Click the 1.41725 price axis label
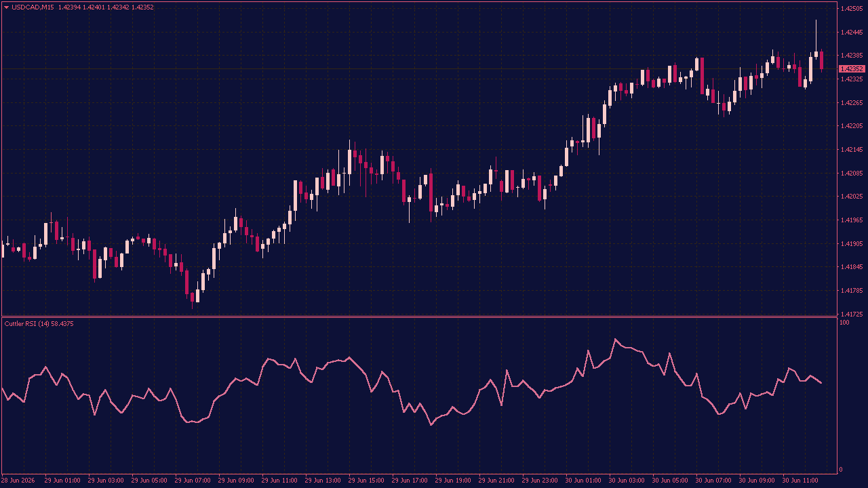This screenshot has height=488, width=868. (x=852, y=314)
